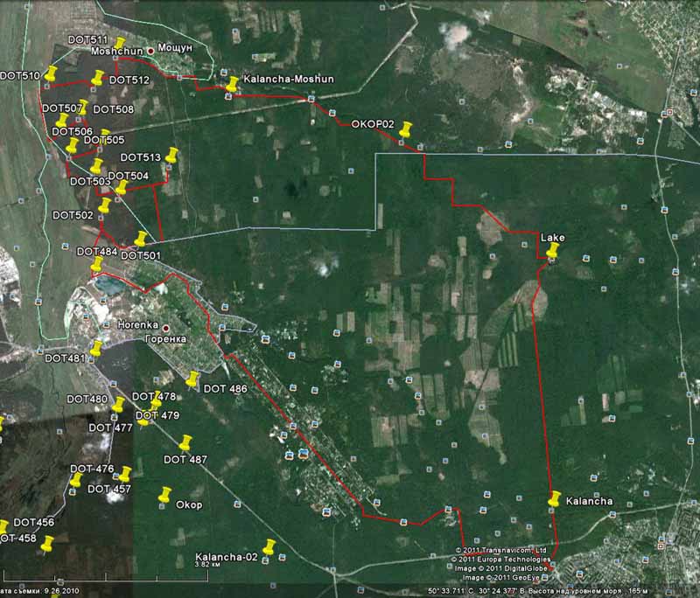Select the DOT511 pushpin near Moshchun
700x598 pixels.
point(120,44)
